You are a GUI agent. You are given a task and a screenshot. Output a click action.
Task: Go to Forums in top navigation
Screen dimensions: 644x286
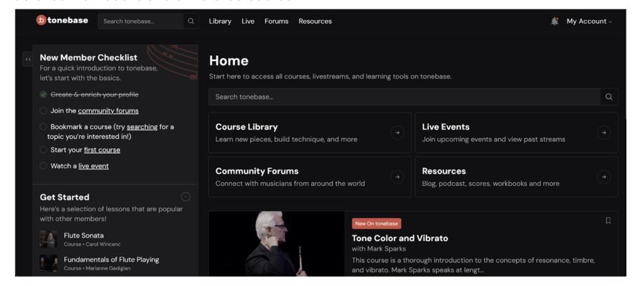point(276,21)
